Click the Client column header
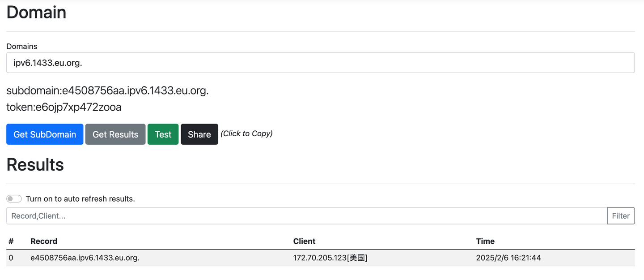The height and width of the screenshot is (280, 644). [304, 241]
